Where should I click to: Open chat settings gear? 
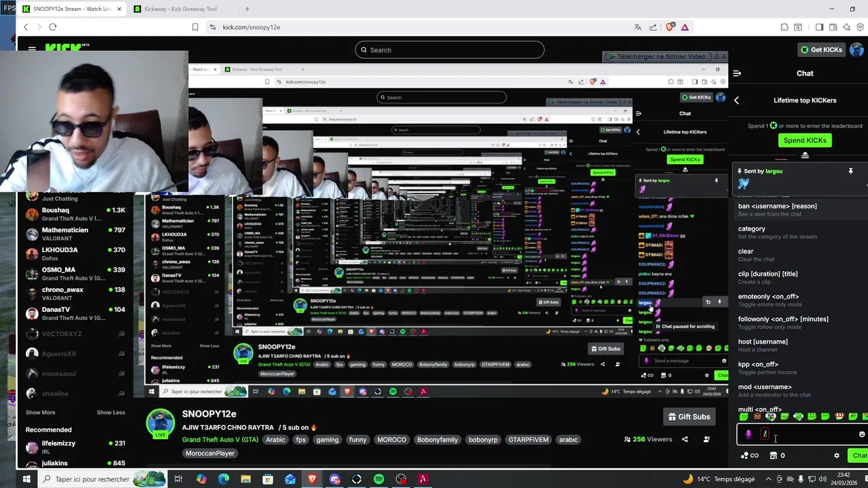click(x=836, y=455)
